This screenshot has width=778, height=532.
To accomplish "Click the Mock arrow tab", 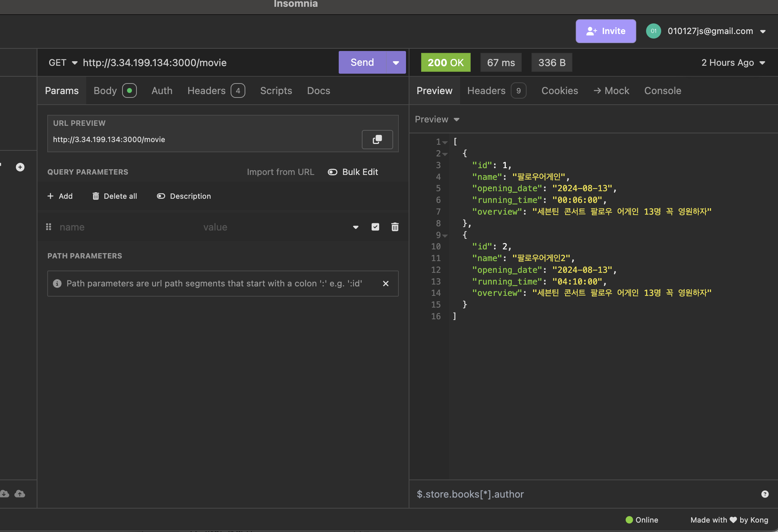I will click(x=611, y=90).
